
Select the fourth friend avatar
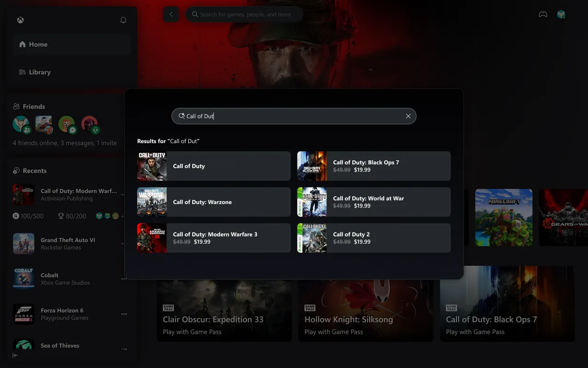click(89, 124)
